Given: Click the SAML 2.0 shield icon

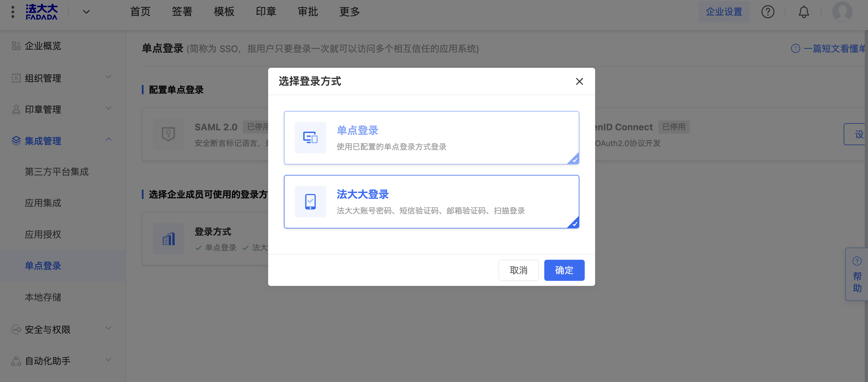Looking at the screenshot, I should coord(169,134).
